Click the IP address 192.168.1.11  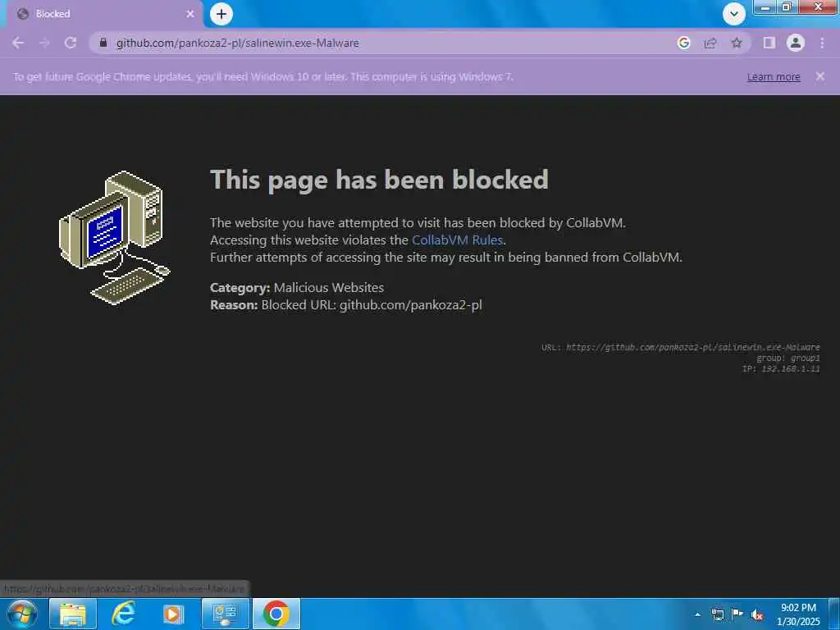pyautogui.click(x=790, y=368)
